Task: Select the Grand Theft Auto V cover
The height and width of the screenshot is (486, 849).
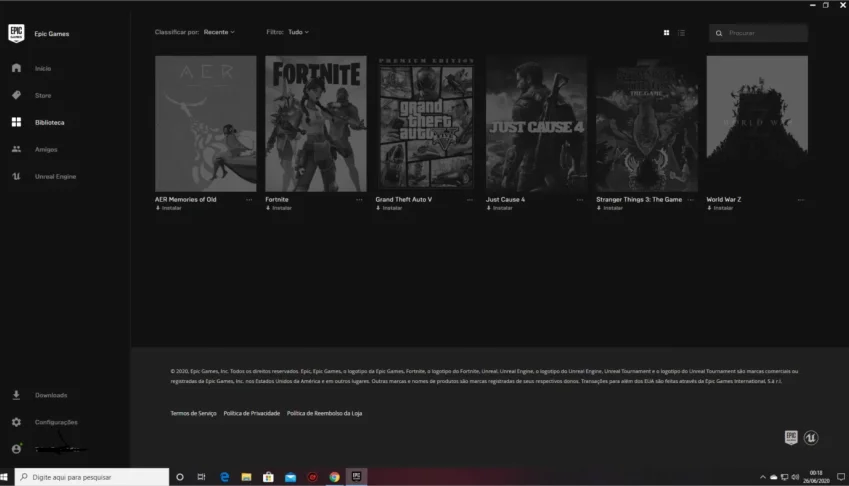Action: [426, 123]
